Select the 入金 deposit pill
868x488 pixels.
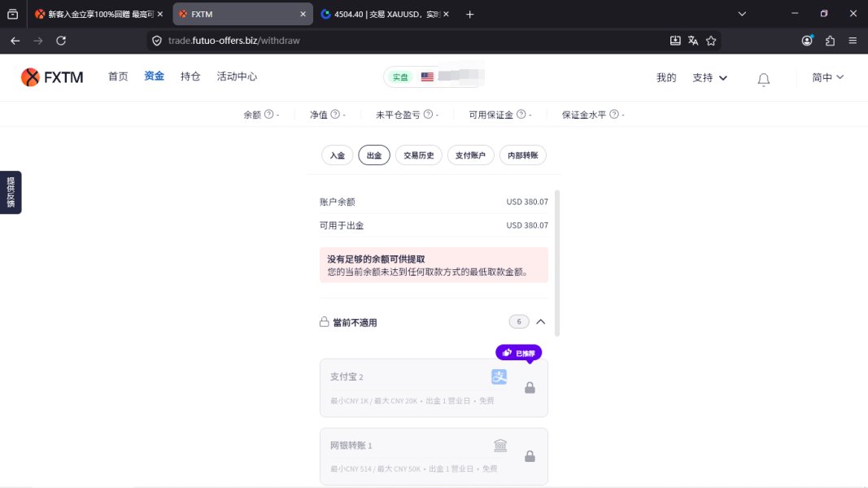pyautogui.click(x=337, y=155)
